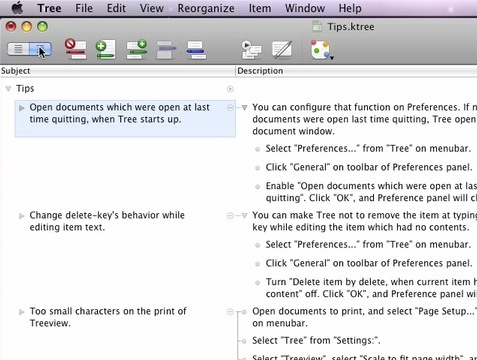477x360 pixels.
Task: Open the Item menu
Action: tap(260, 8)
